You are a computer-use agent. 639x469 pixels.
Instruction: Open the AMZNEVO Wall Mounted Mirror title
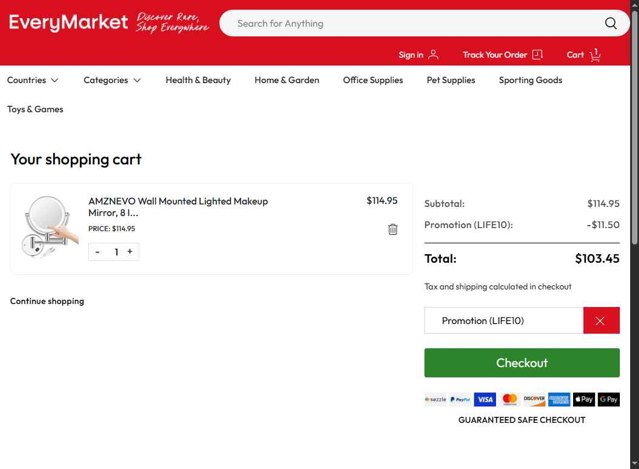pos(178,207)
